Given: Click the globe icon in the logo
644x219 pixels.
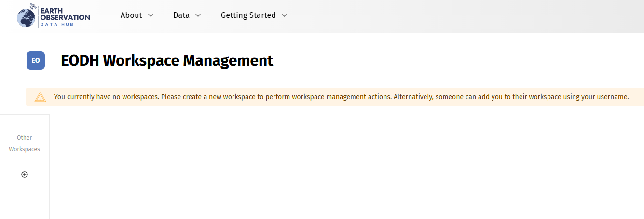Looking at the screenshot, I should 27,18.
